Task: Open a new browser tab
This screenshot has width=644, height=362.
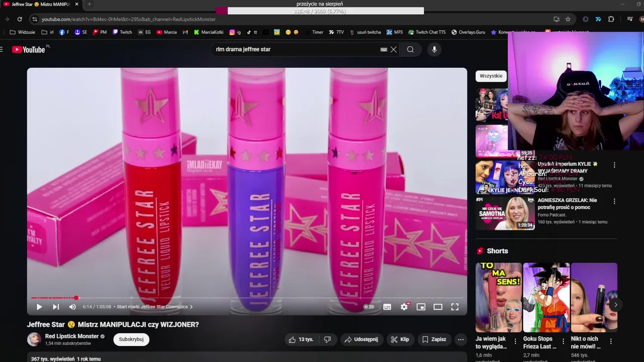Action: pyautogui.click(x=89, y=4)
